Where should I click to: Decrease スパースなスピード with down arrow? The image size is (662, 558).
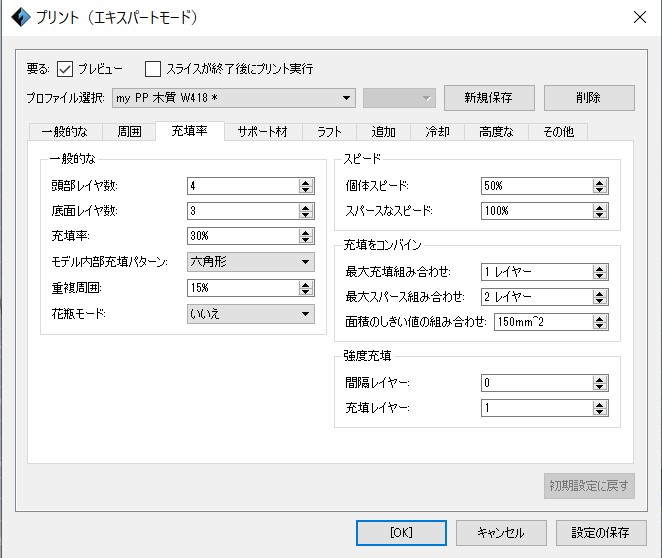click(600, 214)
